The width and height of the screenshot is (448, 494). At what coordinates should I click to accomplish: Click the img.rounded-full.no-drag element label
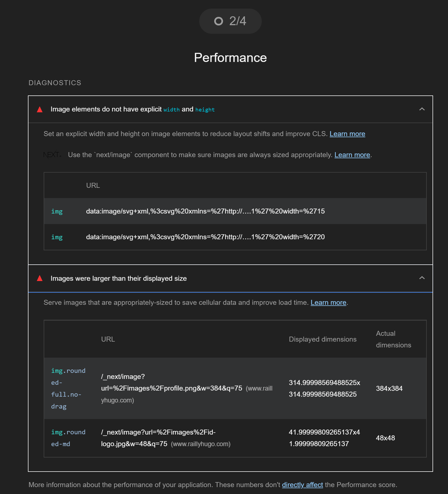(68, 388)
